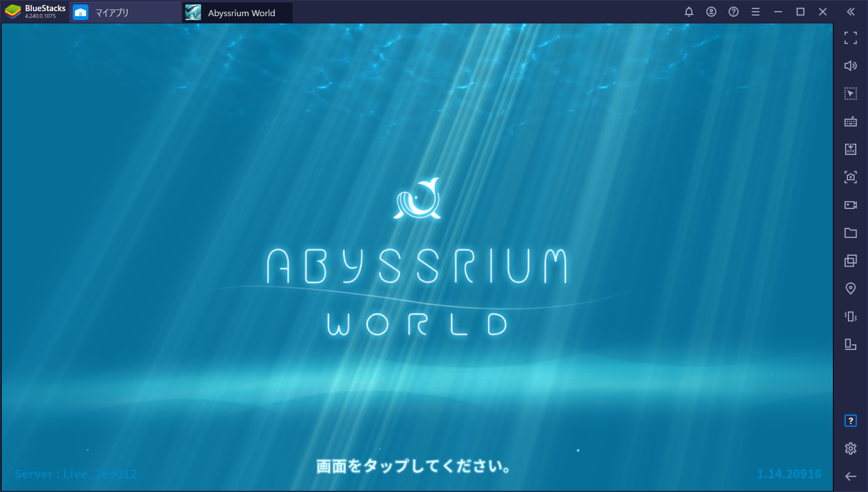Close the BlueStacks window
Image resolution: width=868 pixels, height=492 pixels.
823,12
